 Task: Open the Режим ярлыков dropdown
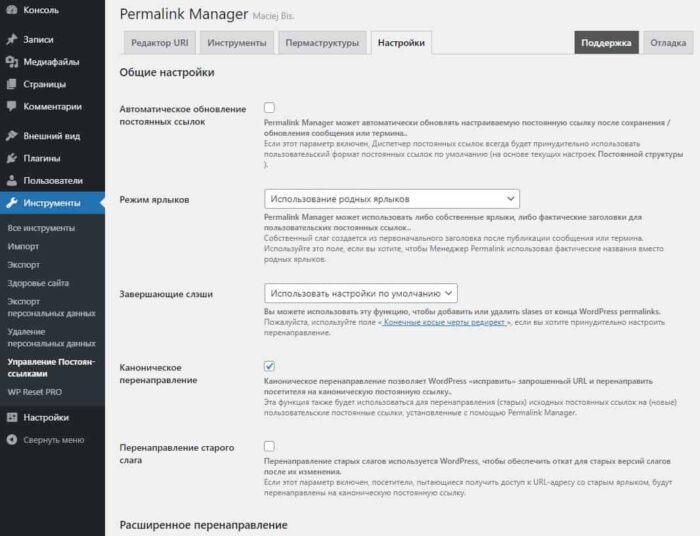click(x=392, y=199)
